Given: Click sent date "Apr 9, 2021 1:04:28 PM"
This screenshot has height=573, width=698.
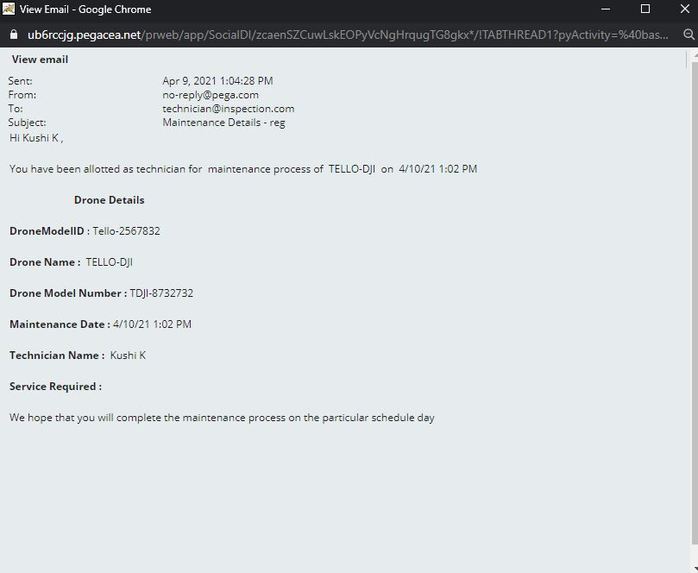Looking at the screenshot, I should [x=218, y=81].
